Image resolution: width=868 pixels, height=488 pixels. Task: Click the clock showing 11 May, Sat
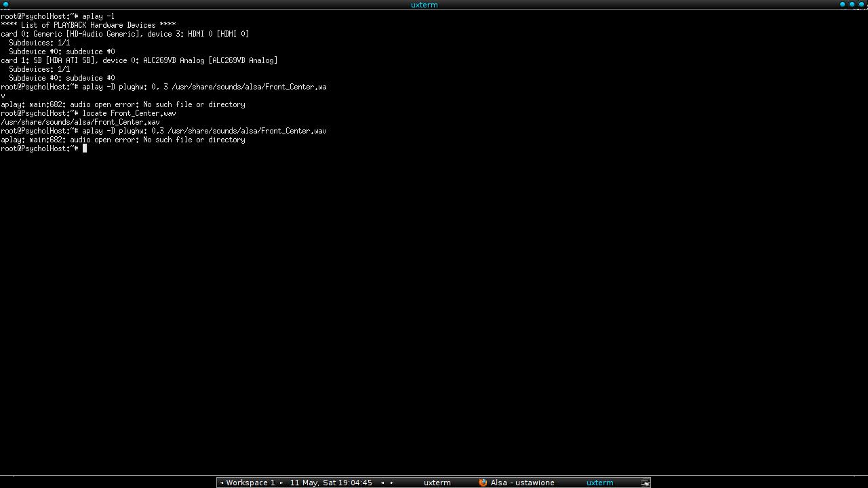(331, 483)
